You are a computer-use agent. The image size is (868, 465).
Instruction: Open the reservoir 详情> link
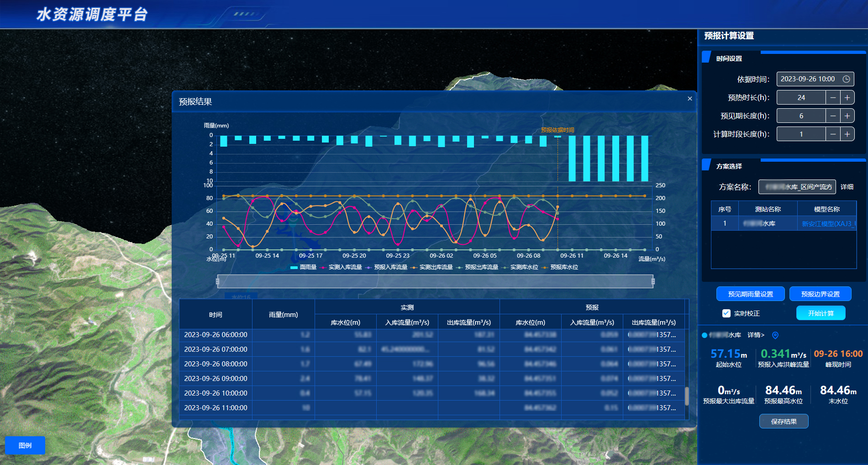(x=756, y=335)
